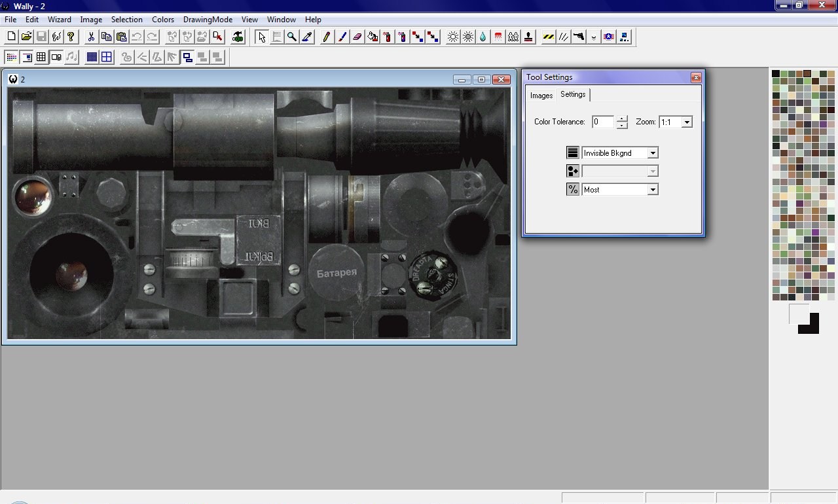The width and height of the screenshot is (838, 504).
Task: Open the Edit menu
Action: click(x=32, y=19)
